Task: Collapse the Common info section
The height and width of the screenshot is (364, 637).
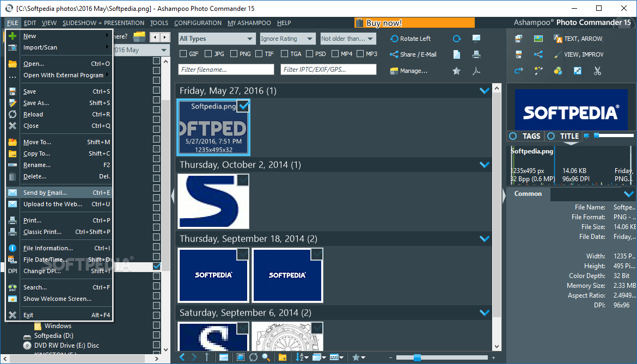Action: (628, 194)
